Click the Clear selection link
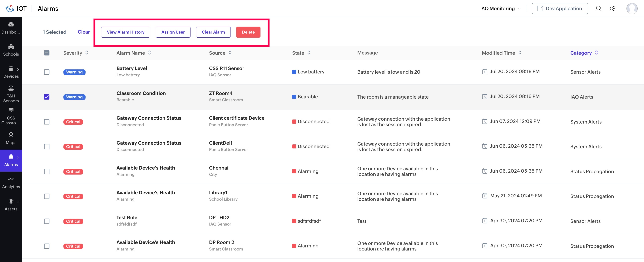 pyautogui.click(x=83, y=32)
